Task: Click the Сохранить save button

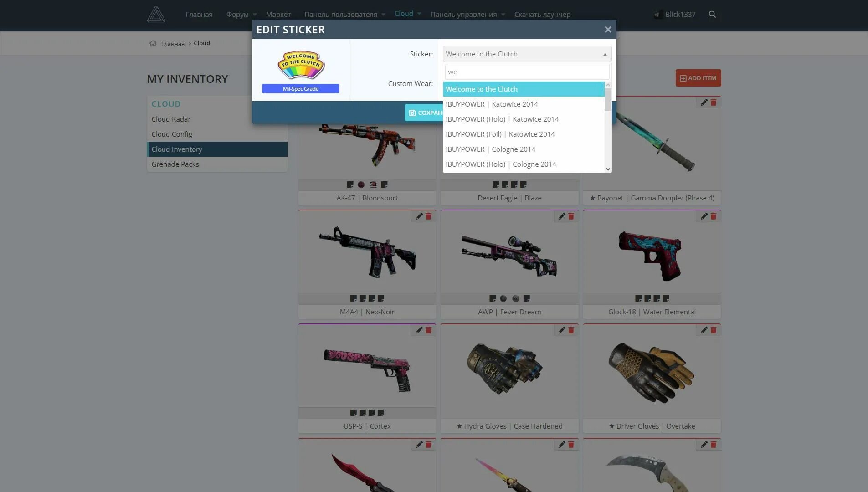Action: [x=424, y=113]
